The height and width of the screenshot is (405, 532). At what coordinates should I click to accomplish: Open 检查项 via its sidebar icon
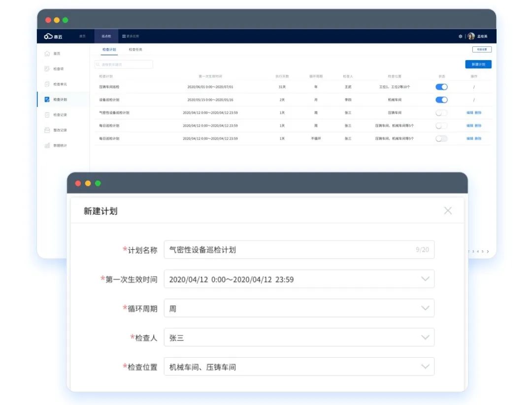click(47, 69)
